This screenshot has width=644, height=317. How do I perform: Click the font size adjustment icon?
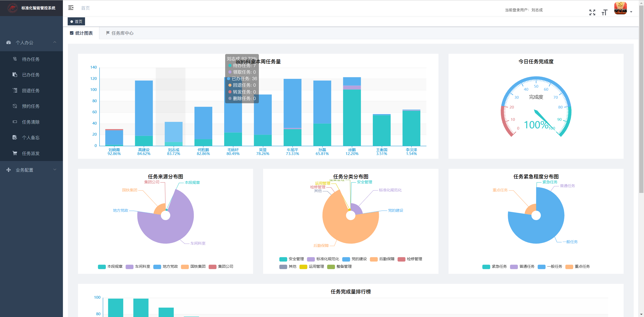(x=604, y=12)
